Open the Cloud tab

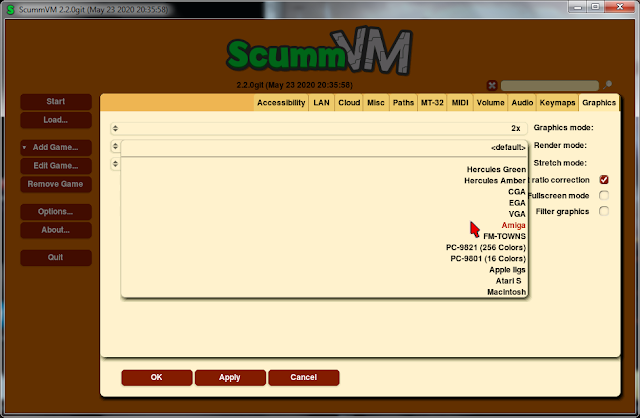click(349, 102)
